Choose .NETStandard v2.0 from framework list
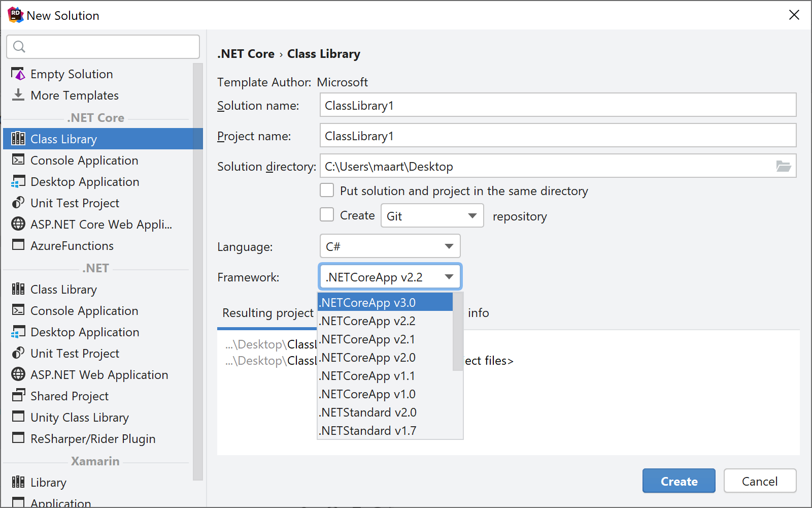Image resolution: width=812 pixels, height=508 pixels. (385, 412)
